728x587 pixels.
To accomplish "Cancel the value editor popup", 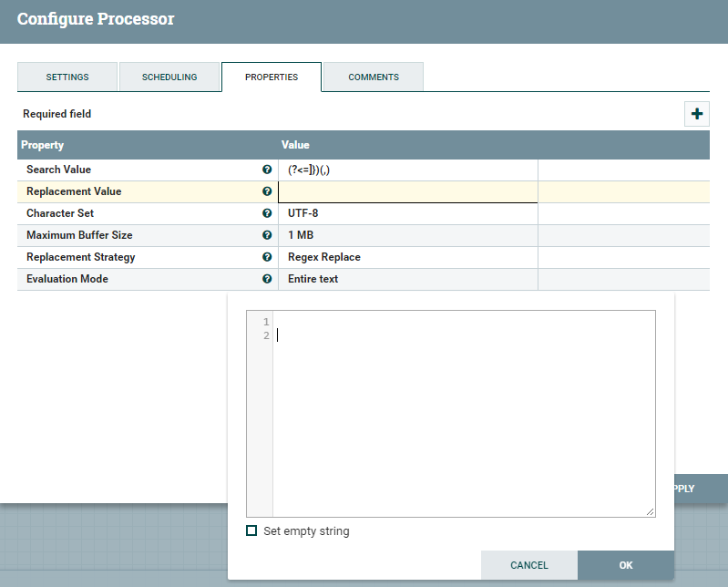I will 529,565.
